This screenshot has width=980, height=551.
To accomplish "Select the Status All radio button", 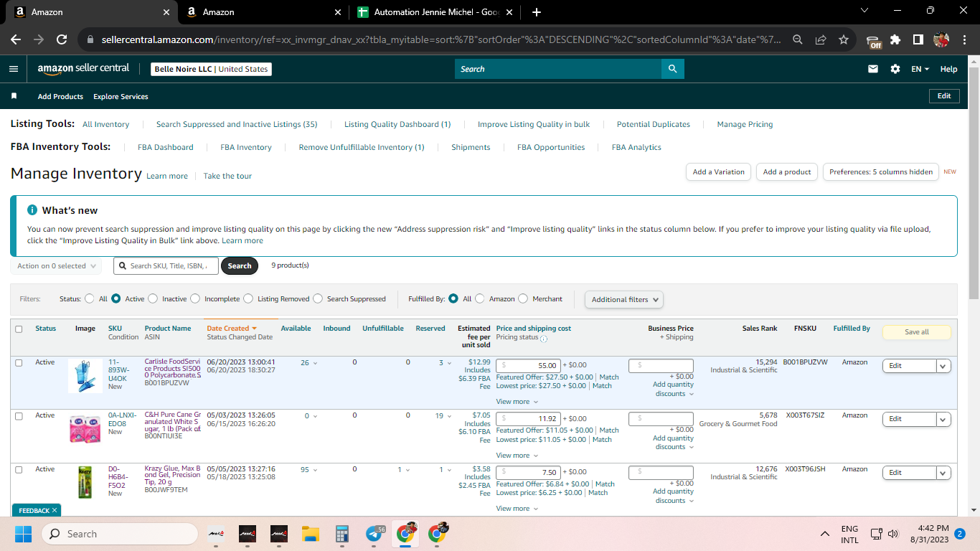I will (90, 299).
